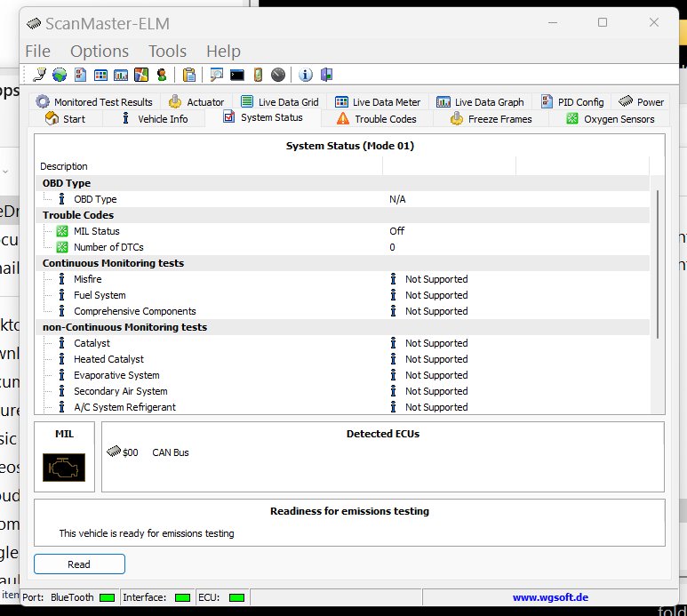The height and width of the screenshot is (616, 687).
Task: Click the blue info toolbar icon
Action: tap(306, 75)
